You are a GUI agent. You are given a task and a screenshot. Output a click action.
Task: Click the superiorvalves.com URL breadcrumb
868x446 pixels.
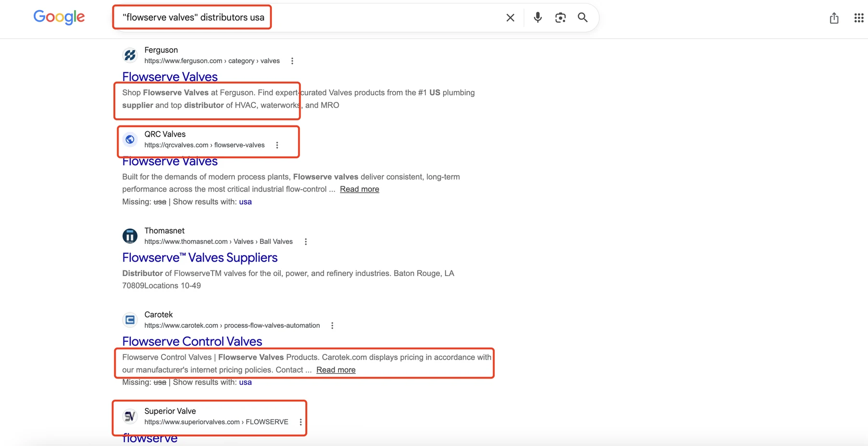pos(216,422)
